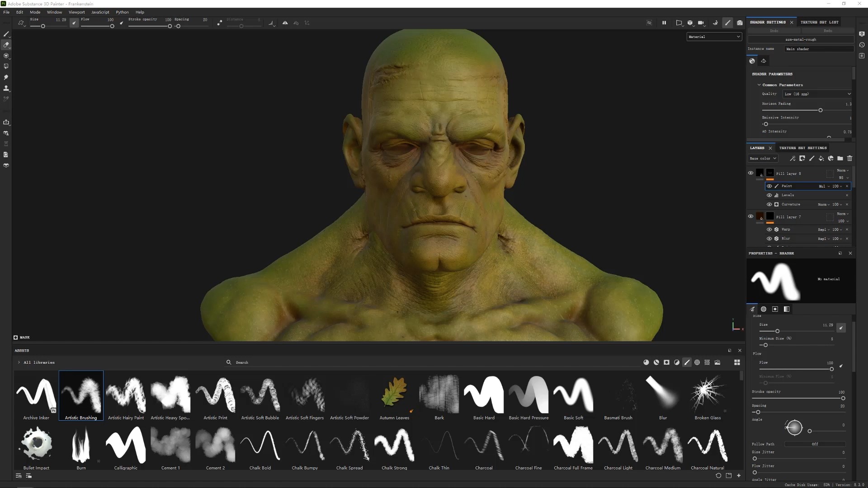This screenshot has width=868, height=488.
Task: Open the Export Textures icon on left sidebar
Action: (6, 122)
